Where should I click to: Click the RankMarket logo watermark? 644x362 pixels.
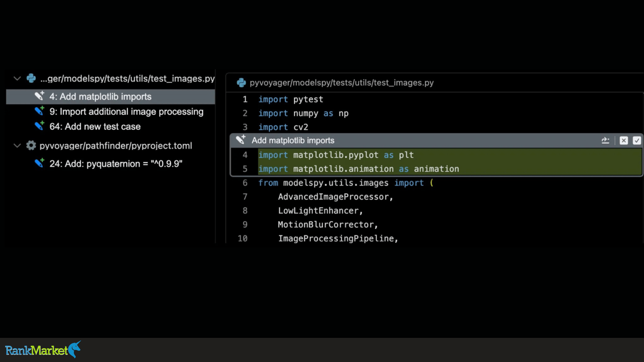tap(42, 350)
